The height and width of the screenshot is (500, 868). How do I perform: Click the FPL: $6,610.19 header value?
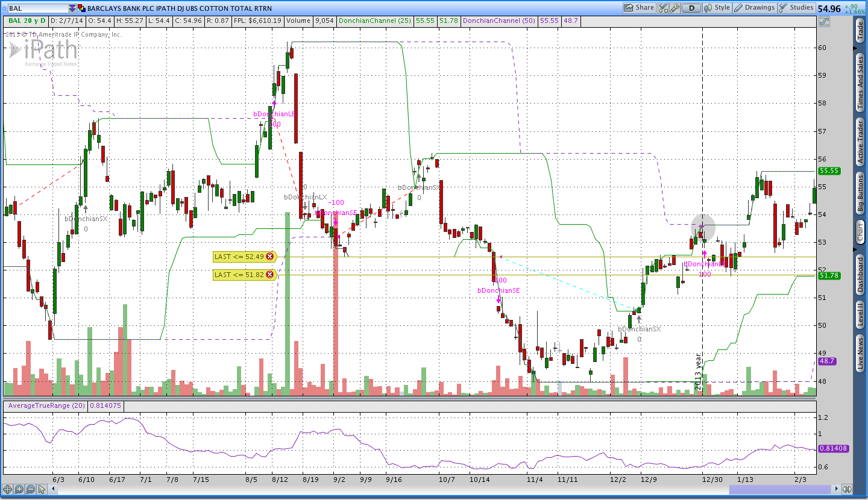click(x=257, y=20)
